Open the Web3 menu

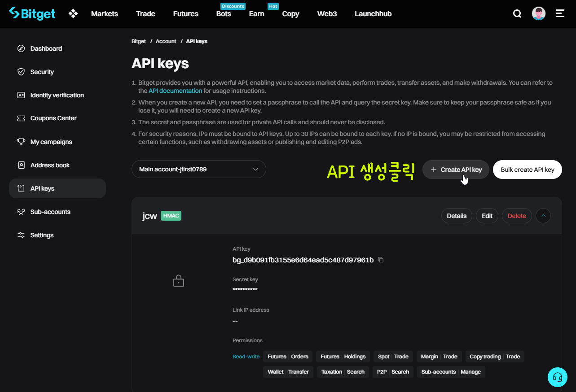[x=327, y=14]
